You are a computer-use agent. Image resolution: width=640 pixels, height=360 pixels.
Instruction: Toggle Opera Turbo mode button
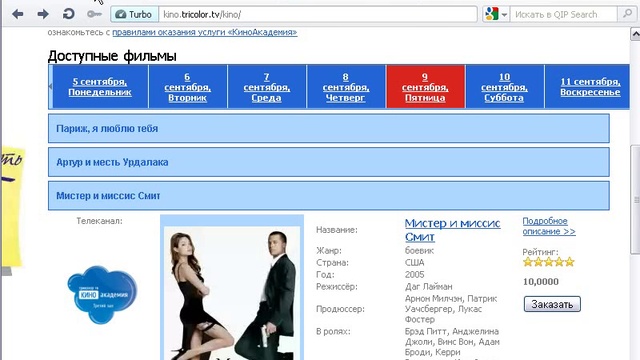coord(134,14)
